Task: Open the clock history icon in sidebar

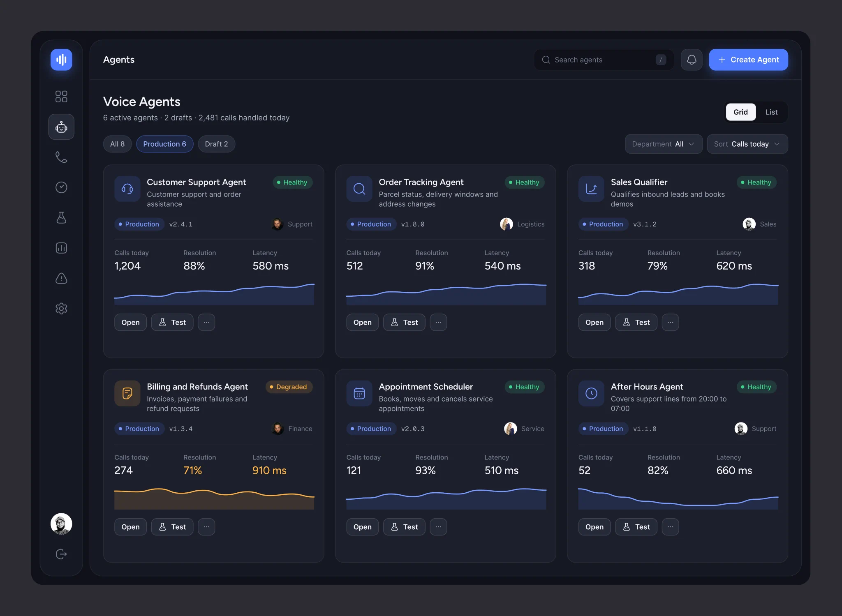Action: pos(61,187)
